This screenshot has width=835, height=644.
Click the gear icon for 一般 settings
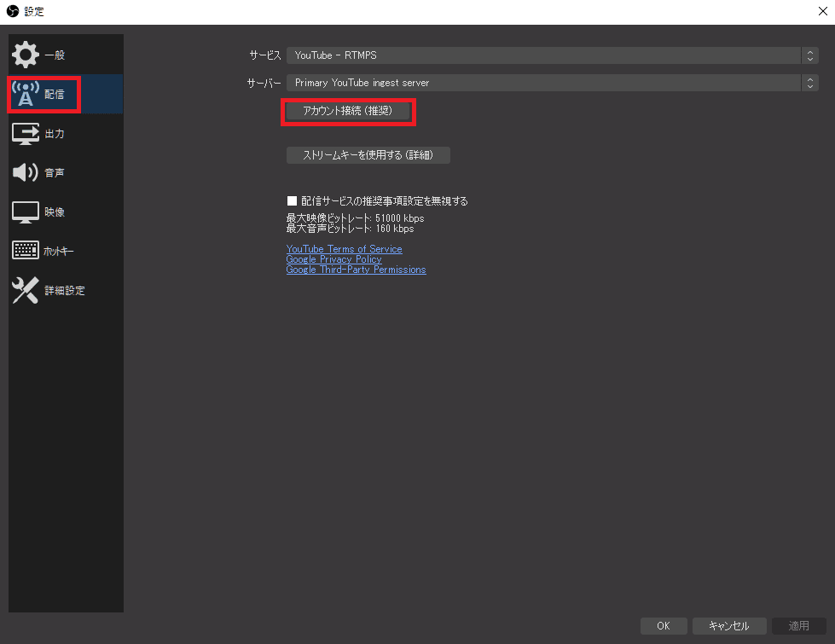26,55
